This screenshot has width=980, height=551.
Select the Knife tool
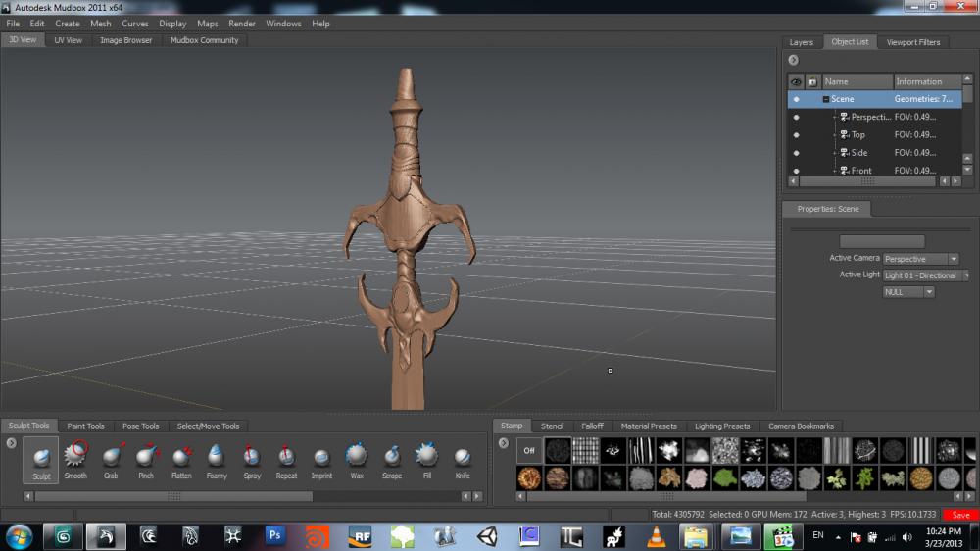pyautogui.click(x=463, y=457)
